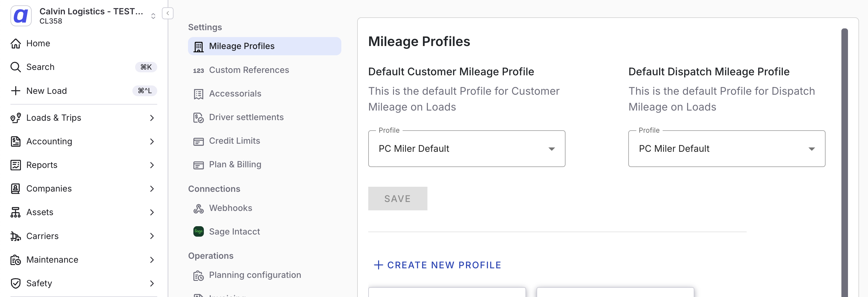
Task: Open Accessorials settings
Action: click(x=265, y=93)
